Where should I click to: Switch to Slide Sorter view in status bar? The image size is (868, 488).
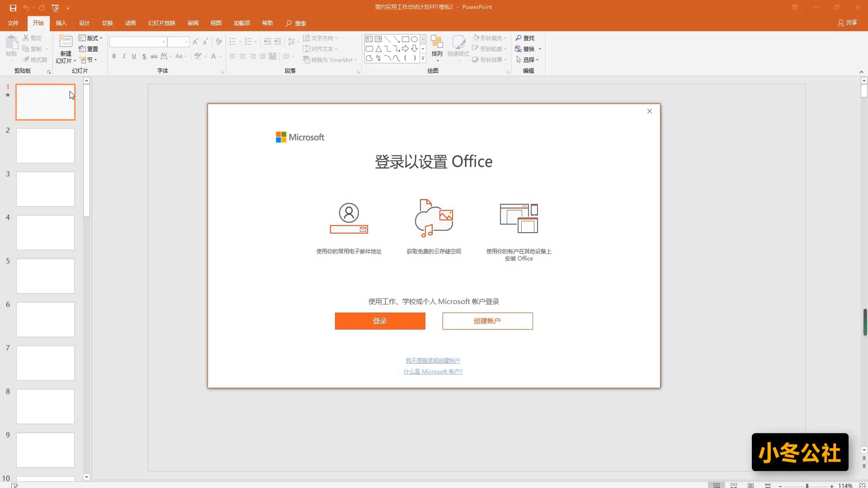pos(734,485)
